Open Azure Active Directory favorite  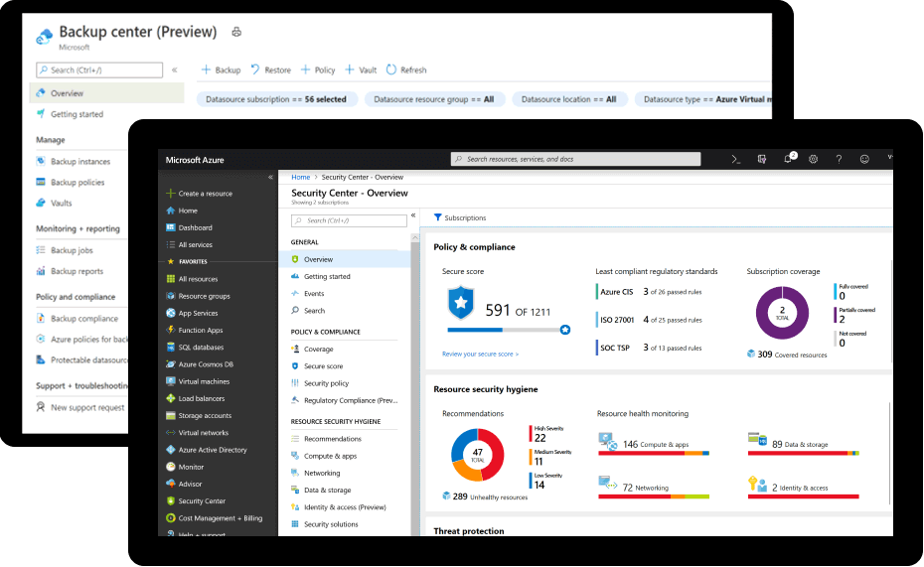point(207,449)
